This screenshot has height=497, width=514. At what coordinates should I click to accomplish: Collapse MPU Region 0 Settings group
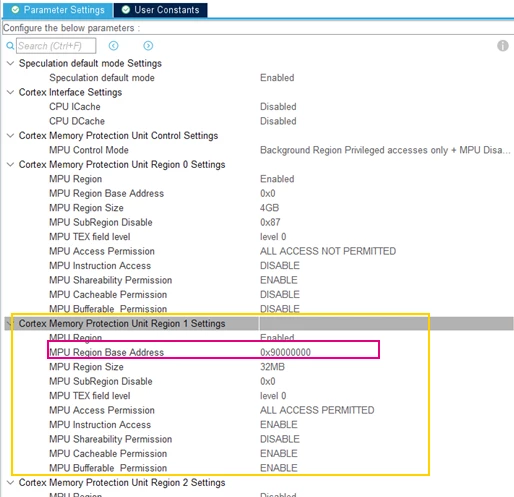click(x=11, y=164)
